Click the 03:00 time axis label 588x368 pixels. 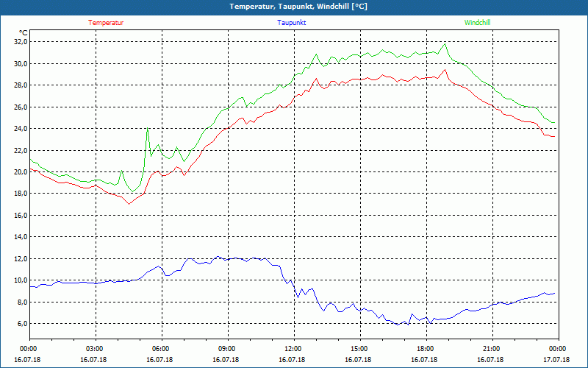tap(96, 349)
